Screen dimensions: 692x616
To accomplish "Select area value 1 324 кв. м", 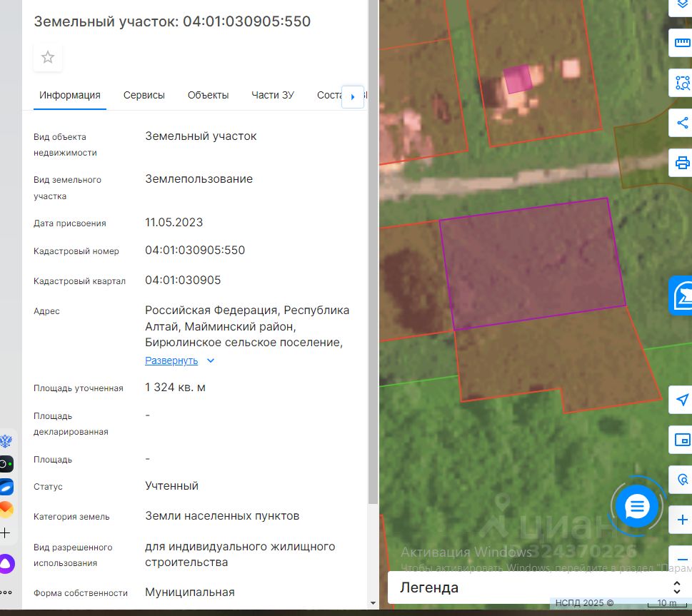I will tap(175, 388).
